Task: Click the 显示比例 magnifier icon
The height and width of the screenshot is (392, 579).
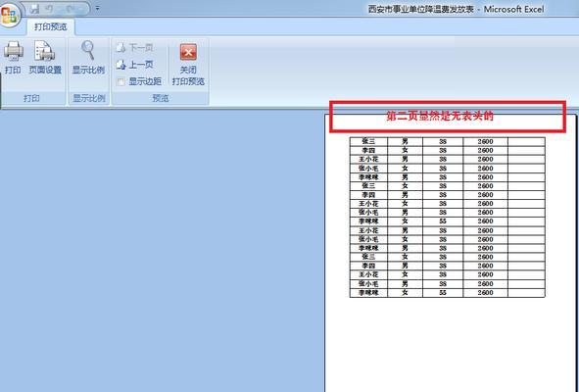Action: pyautogui.click(x=88, y=50)
